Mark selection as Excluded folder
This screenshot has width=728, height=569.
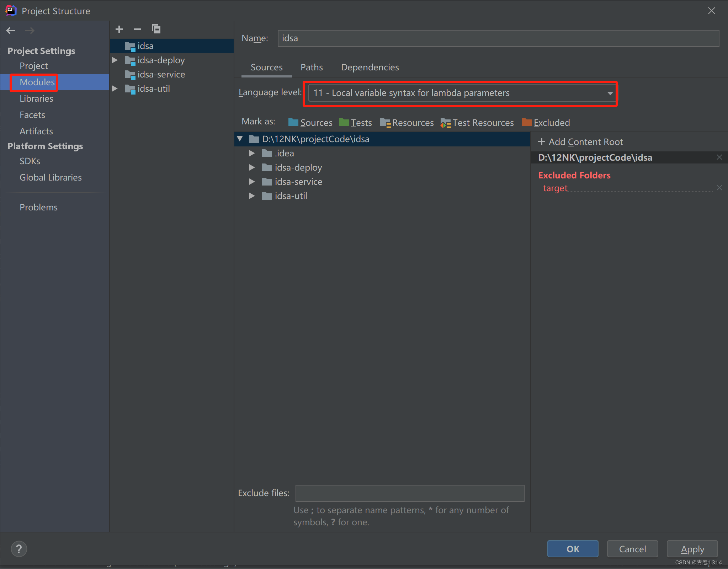[546, 123]
